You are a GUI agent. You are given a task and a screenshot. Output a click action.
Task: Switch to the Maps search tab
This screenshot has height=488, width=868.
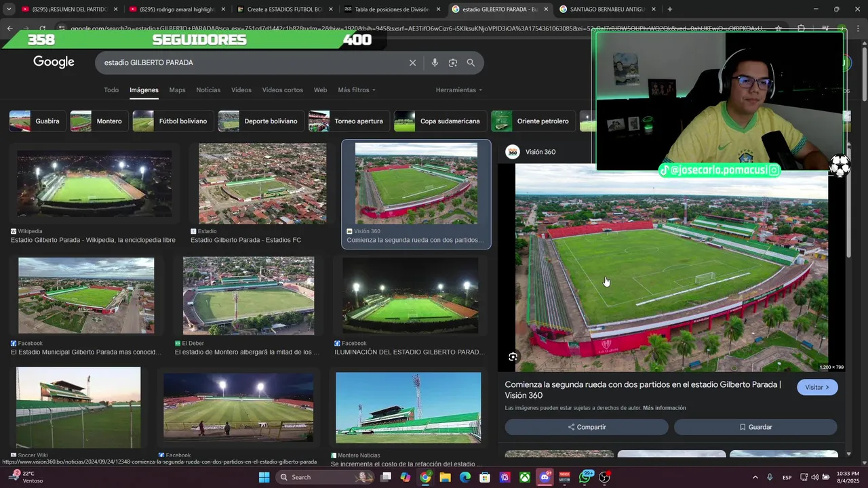coord(177,90)
